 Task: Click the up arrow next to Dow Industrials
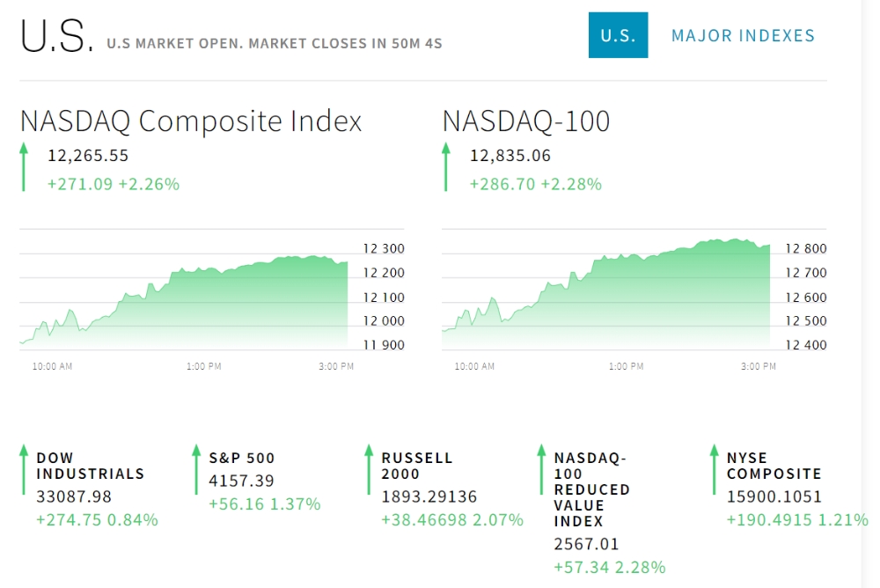pyautogui.click(x=24, y=469)
